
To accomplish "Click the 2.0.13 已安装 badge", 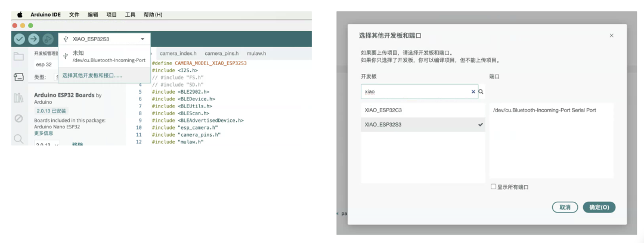I will [51, 110].
